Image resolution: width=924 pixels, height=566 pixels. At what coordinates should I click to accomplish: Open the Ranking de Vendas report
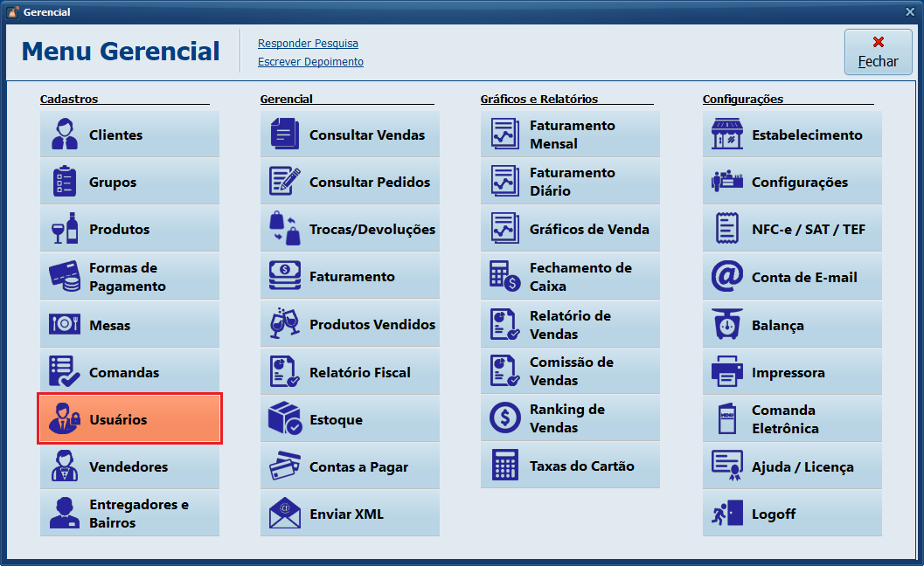point(570,418)
